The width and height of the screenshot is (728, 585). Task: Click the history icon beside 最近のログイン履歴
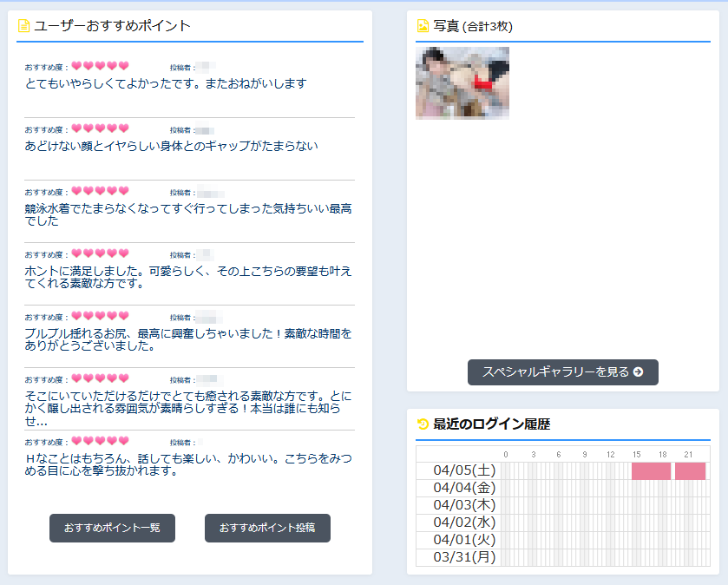pyautogui.click(x=423, y=424)
